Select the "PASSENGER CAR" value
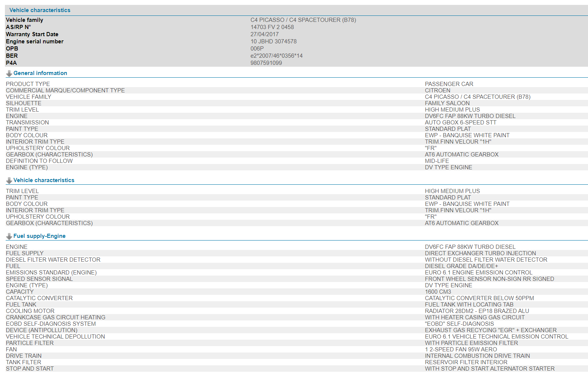The width and height of the screenshot is (588, 377). (x=449, y=84)
